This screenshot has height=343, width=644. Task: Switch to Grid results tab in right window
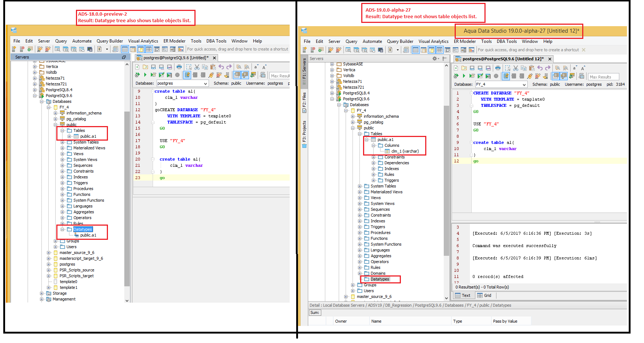click(x=484, y=295)
